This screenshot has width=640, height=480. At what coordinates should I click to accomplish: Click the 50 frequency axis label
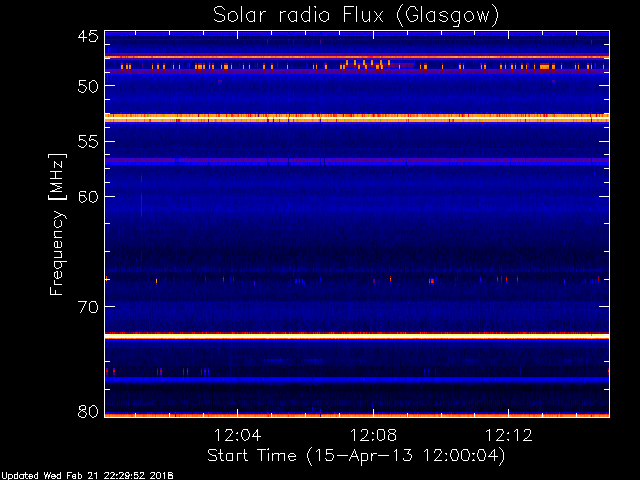[88, 86]
